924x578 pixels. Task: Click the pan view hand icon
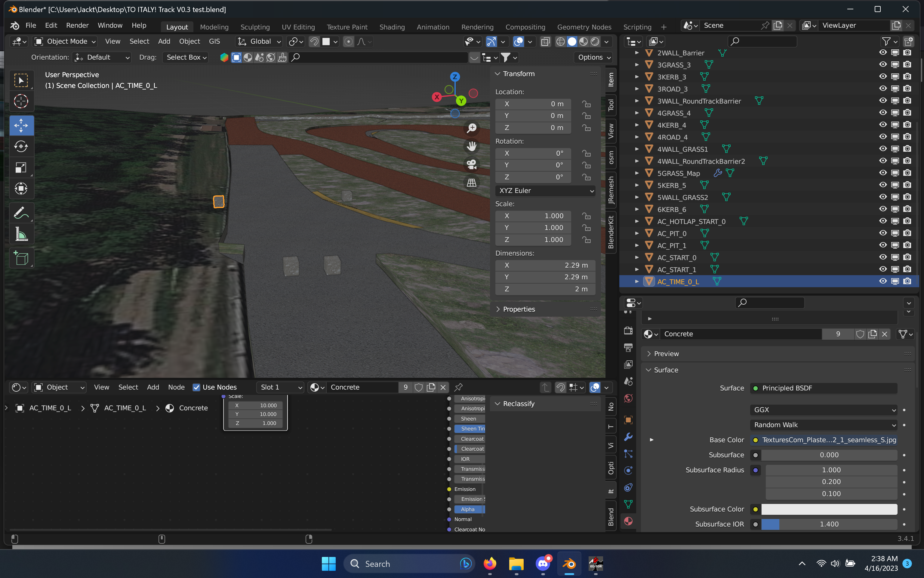click(472, 146)
